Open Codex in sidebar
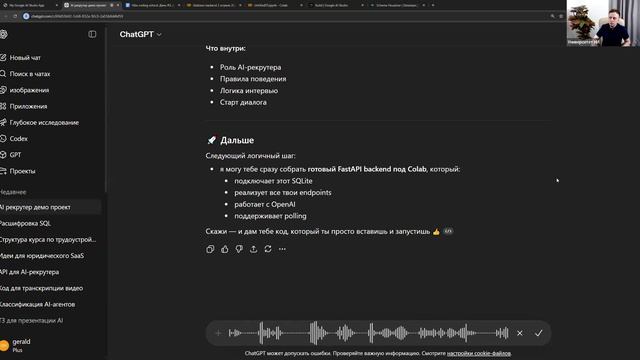The width and height of the screenshot is (640, 360). (x=18, y=139)
